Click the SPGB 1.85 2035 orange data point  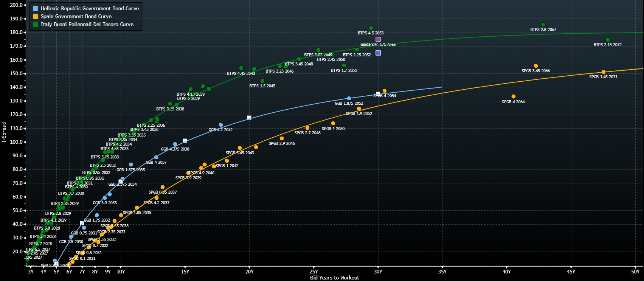pos(137,208)
